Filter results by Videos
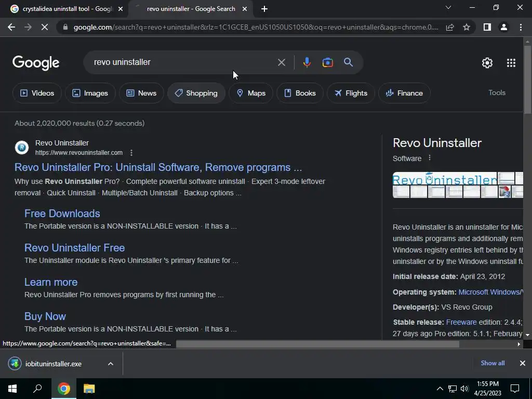This screenshot has height=399, width=532. click(37, 93)
